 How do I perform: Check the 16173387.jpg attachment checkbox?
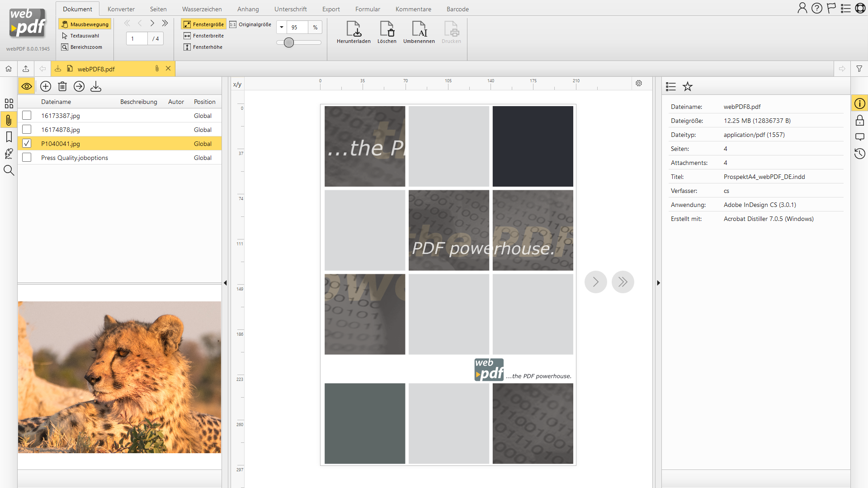(27, 116)
